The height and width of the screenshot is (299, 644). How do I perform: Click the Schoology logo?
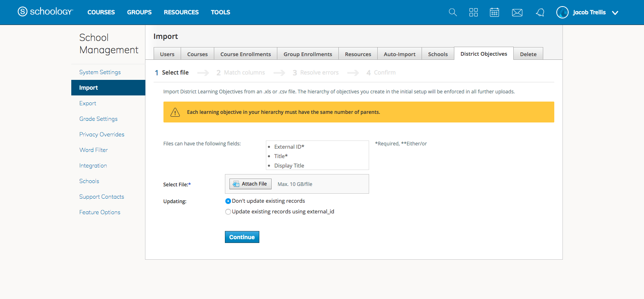tap(45, 12)
